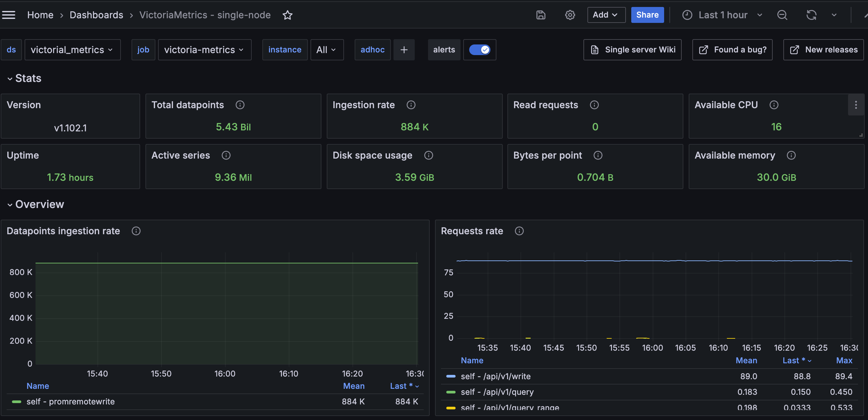Open Single server Wiki link
868x420 pixels.
pos(633,50)
